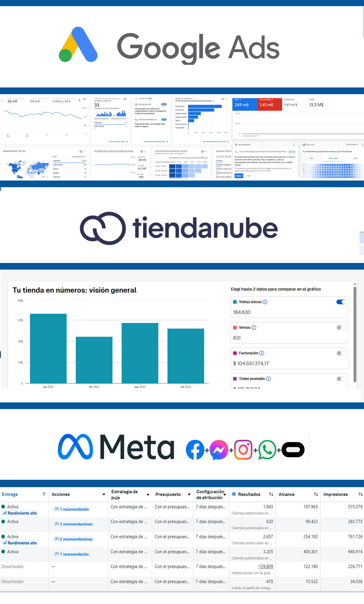Click 2 recomendaciones in 620 results row
This screenshot has height=604, width=364.
tap(74, 524)
